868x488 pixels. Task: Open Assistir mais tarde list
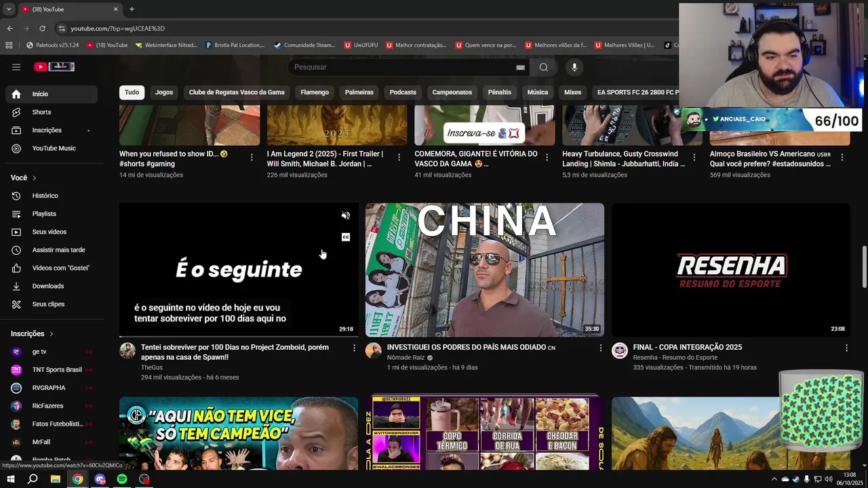52,250
